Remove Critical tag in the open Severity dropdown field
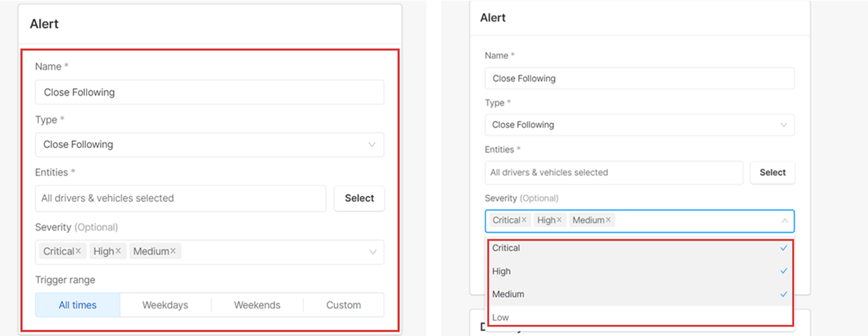The image size is (868, 336). point(524,220)
